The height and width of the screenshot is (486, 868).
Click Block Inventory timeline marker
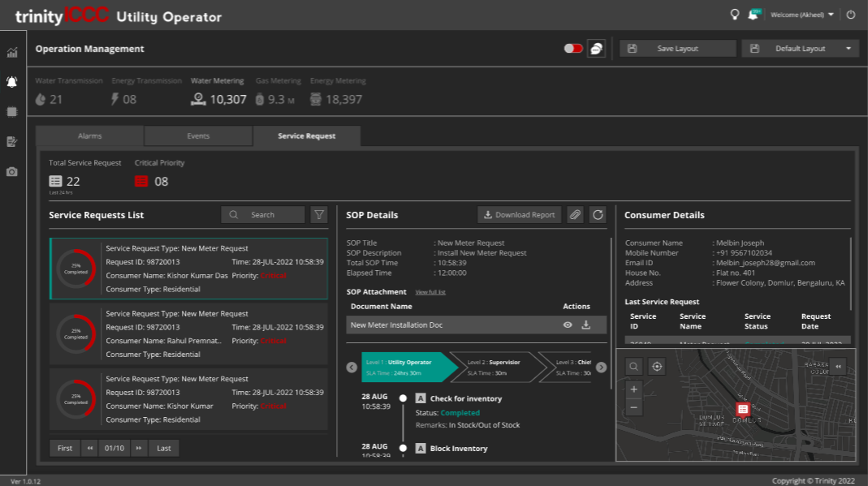point(403,448)
